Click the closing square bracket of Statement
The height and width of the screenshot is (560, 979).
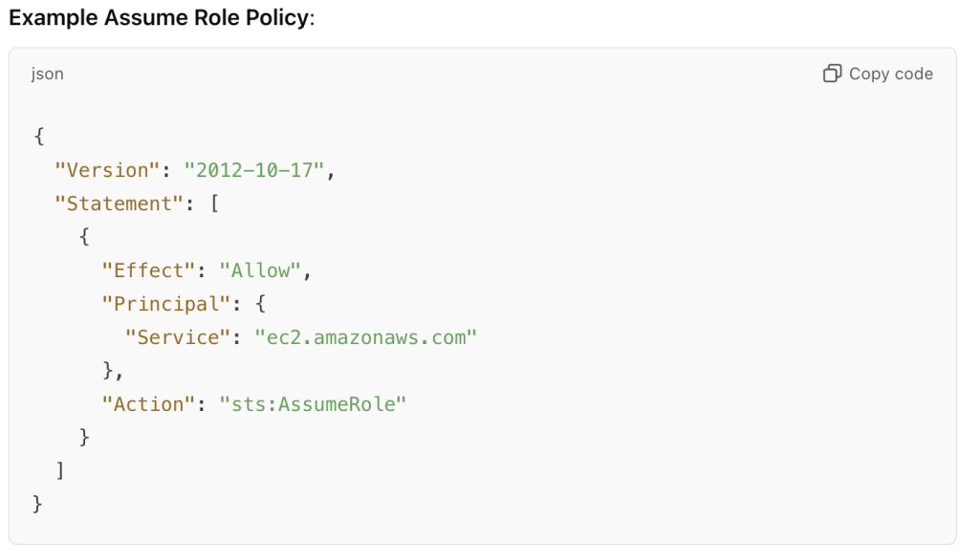(61, 470)
